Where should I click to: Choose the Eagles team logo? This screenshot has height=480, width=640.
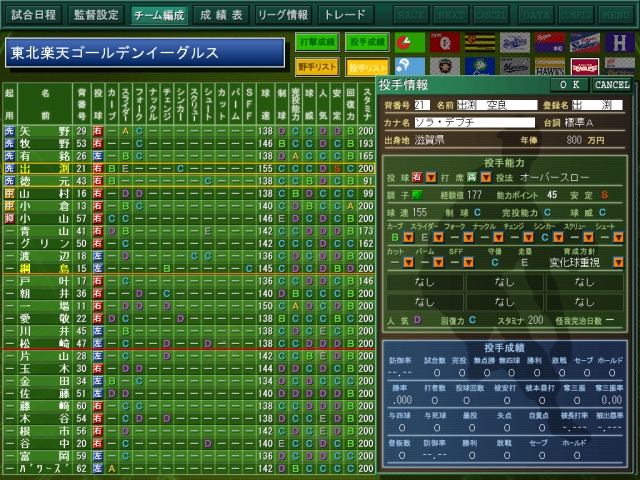(585, 66)
